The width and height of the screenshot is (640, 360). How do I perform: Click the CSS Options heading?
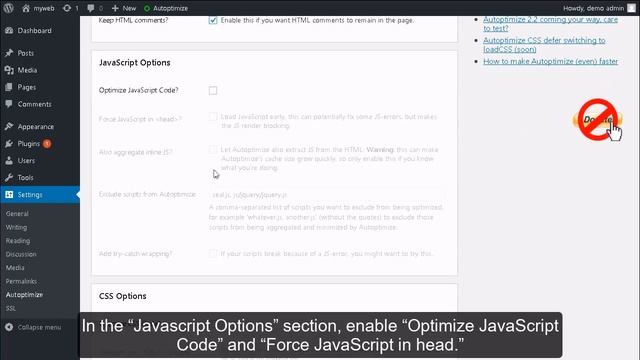(122, 296)
